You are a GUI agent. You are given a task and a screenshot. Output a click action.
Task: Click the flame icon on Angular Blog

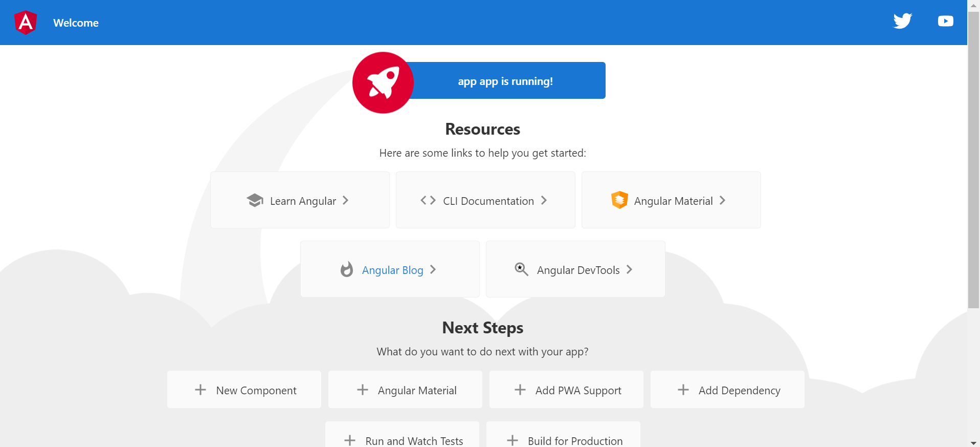coord(347,269)
